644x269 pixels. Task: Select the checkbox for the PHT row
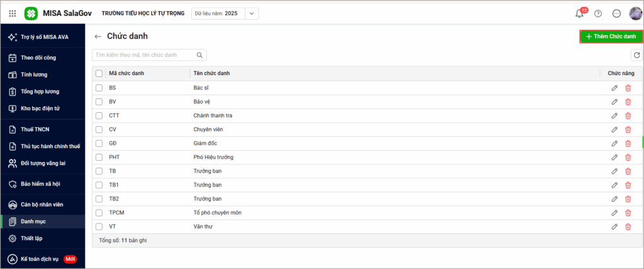pyautogui.click(x=99, y=157)
